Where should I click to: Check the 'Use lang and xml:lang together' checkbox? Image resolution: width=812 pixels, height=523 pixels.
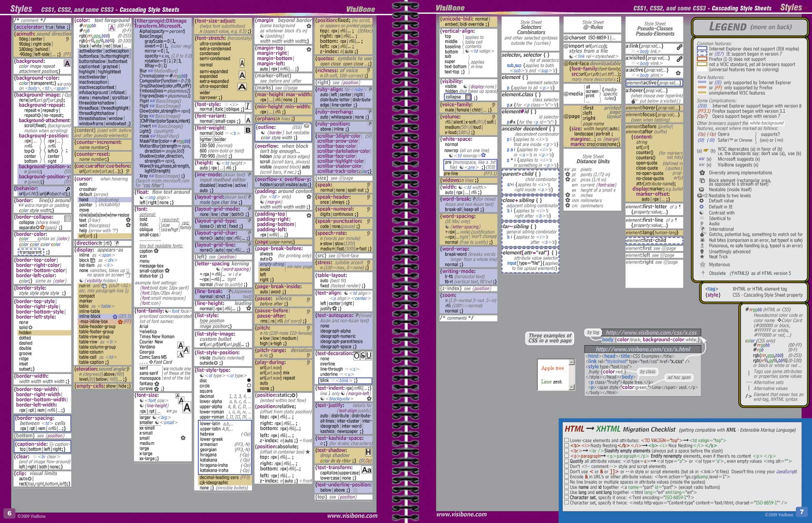pos(567,492)
